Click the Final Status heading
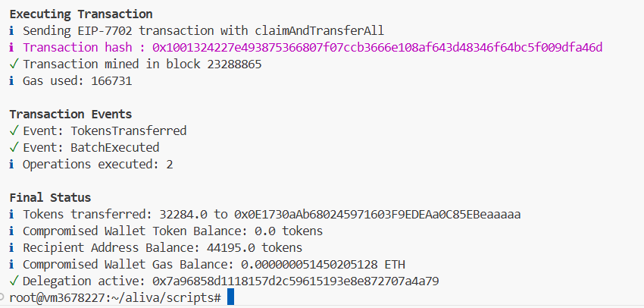This screenshot has width=644, height=308. [x=50, y=197]
